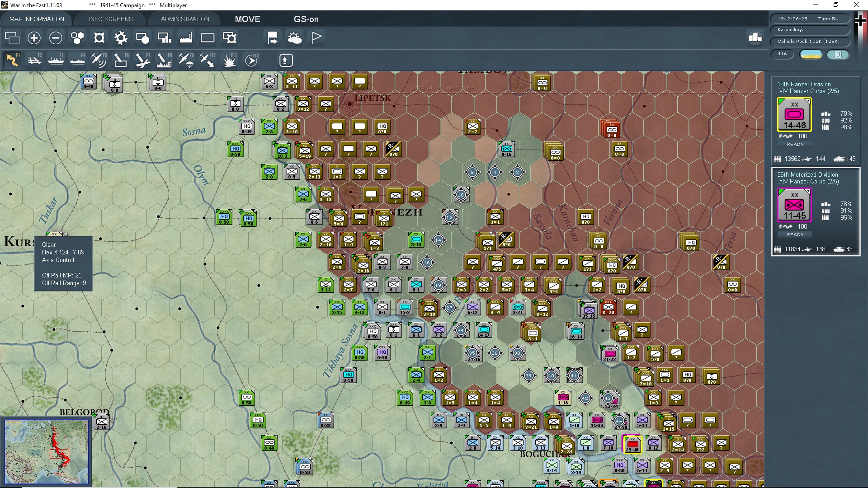Zoom in with the plus icon
The image size is (868, 488).
point(34,38)
